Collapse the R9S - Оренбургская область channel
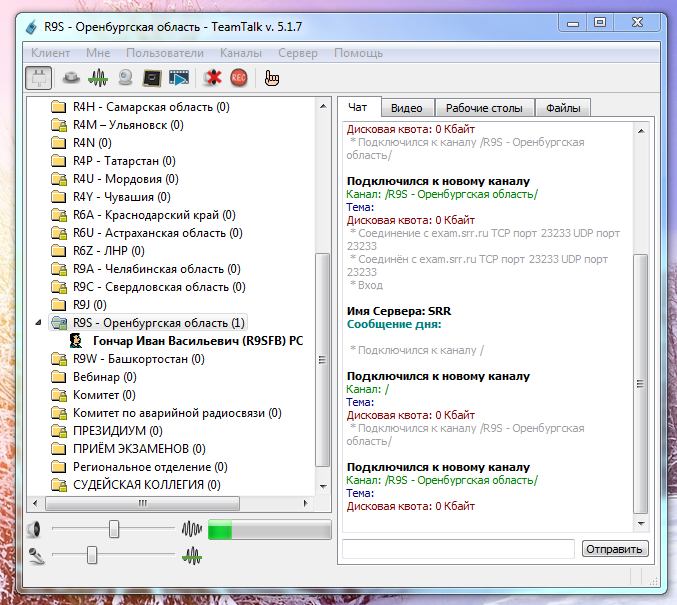The width and height of the screenshot is (677, 605). tap(38, 323)
